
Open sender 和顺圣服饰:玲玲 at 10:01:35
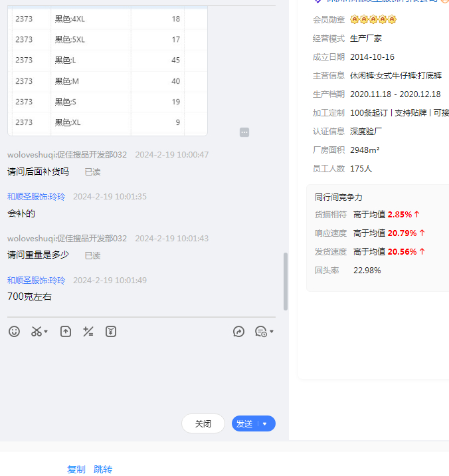36,196
